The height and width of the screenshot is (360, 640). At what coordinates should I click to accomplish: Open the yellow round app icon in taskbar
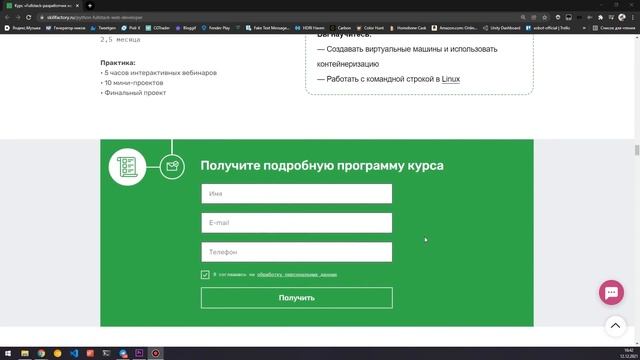[x=58, y=353]
